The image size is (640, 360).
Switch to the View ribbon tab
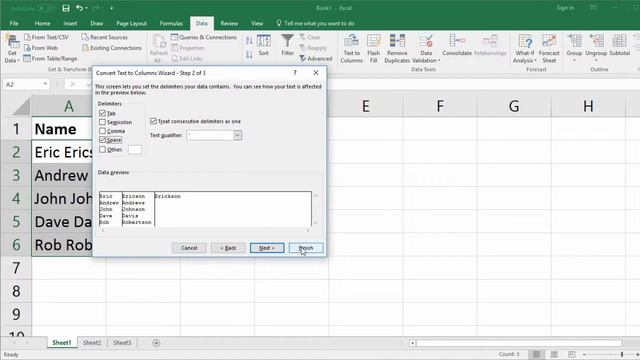[257, 23]
